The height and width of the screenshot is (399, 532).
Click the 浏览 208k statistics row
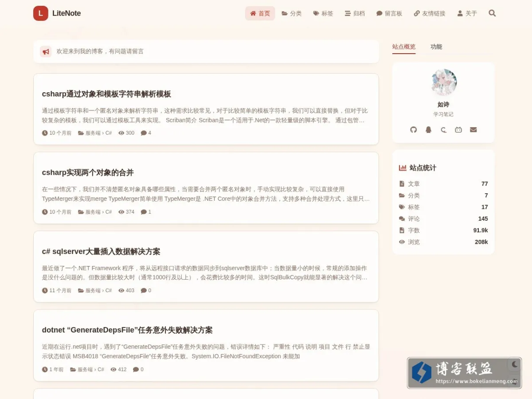coord(443,242)
